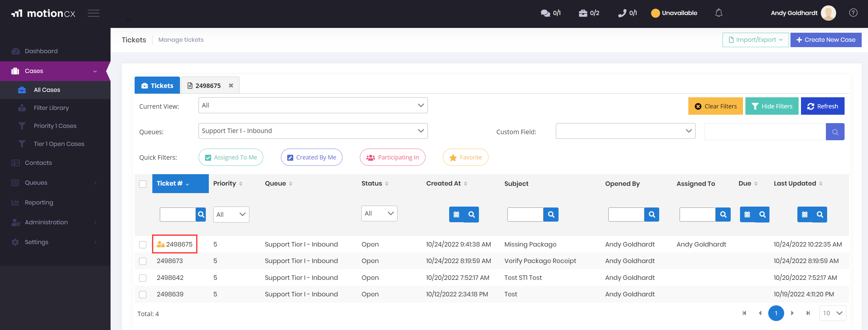Check the box for ticket 2498639

tap(143, 294)
